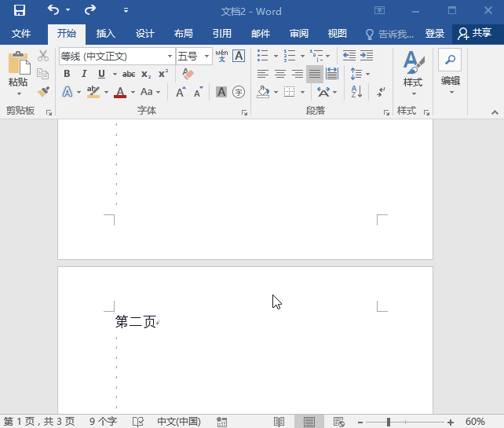Open spelling proofing status icon
504x428 pixels.
coord(138,422)
